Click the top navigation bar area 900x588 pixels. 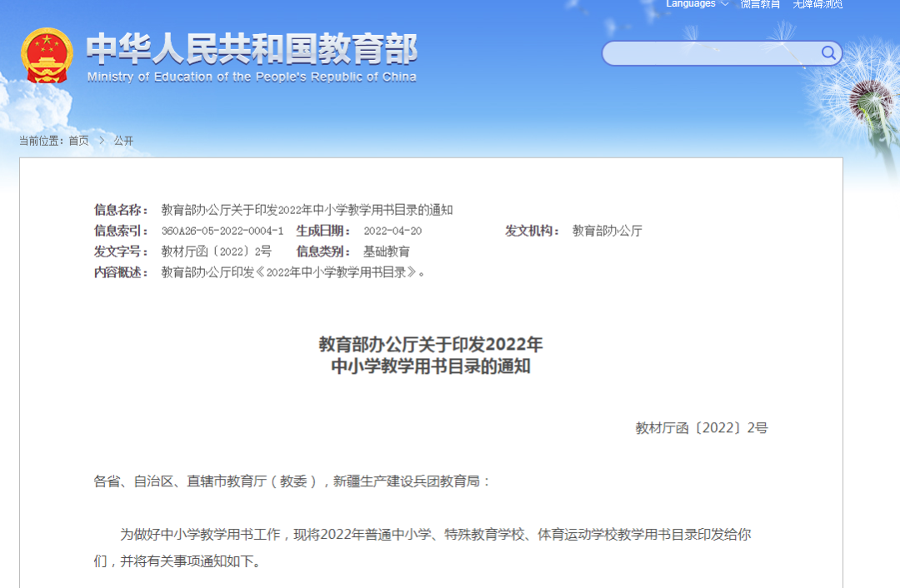450,7
